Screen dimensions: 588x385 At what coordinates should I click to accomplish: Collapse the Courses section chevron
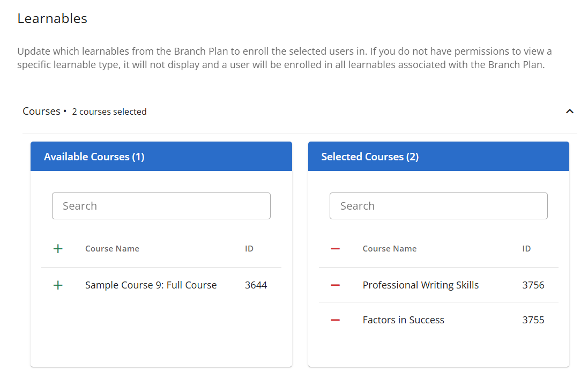(570, 112)
